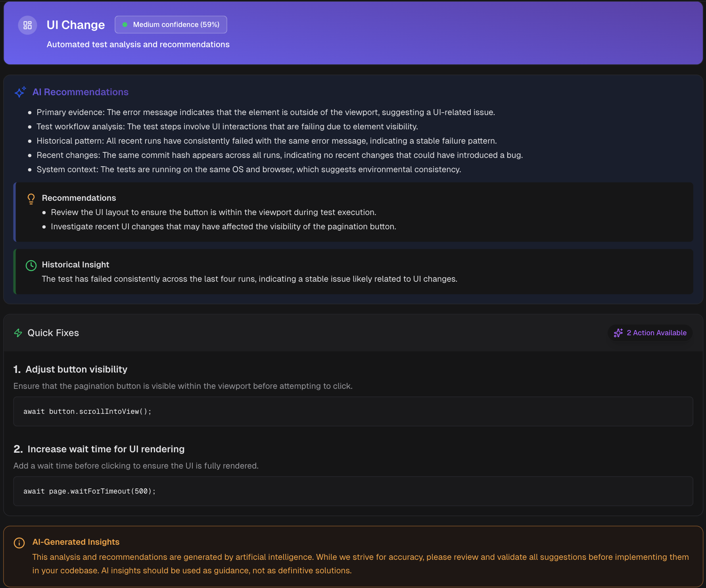
Task: Toggle the Increase wait time fix
Action: pyautogui.click(x=106, y=449)
